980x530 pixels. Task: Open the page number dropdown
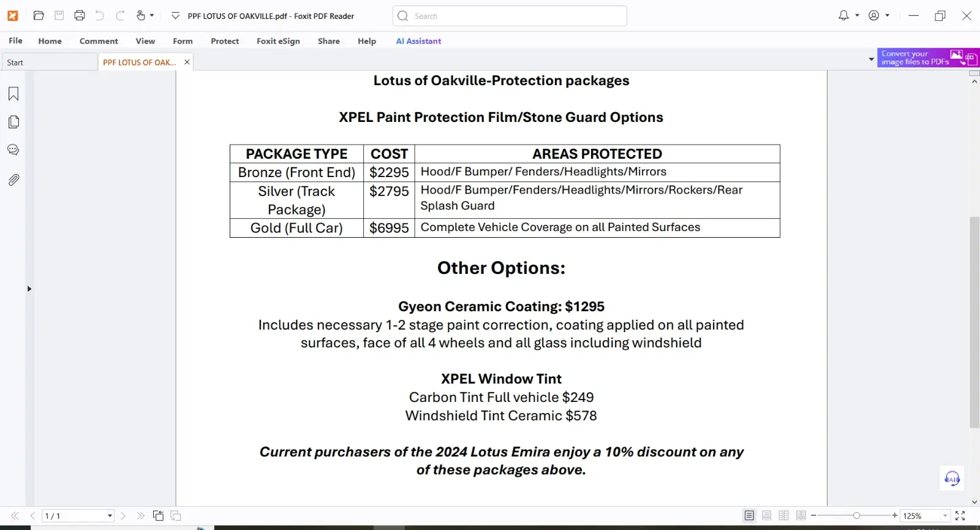110,516
